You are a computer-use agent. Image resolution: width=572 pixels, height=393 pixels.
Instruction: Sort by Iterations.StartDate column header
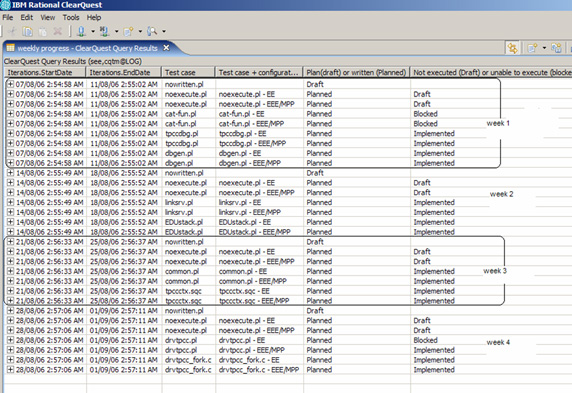click(45, 72)
